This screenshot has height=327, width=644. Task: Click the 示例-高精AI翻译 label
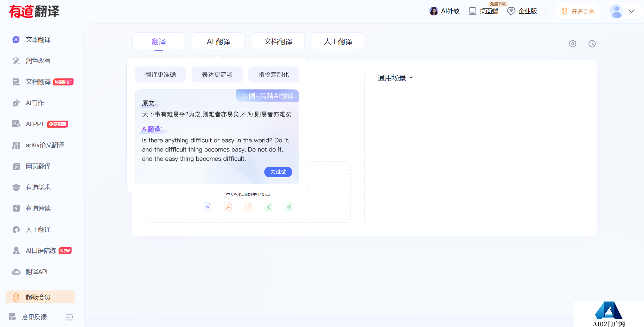(268, 96)
